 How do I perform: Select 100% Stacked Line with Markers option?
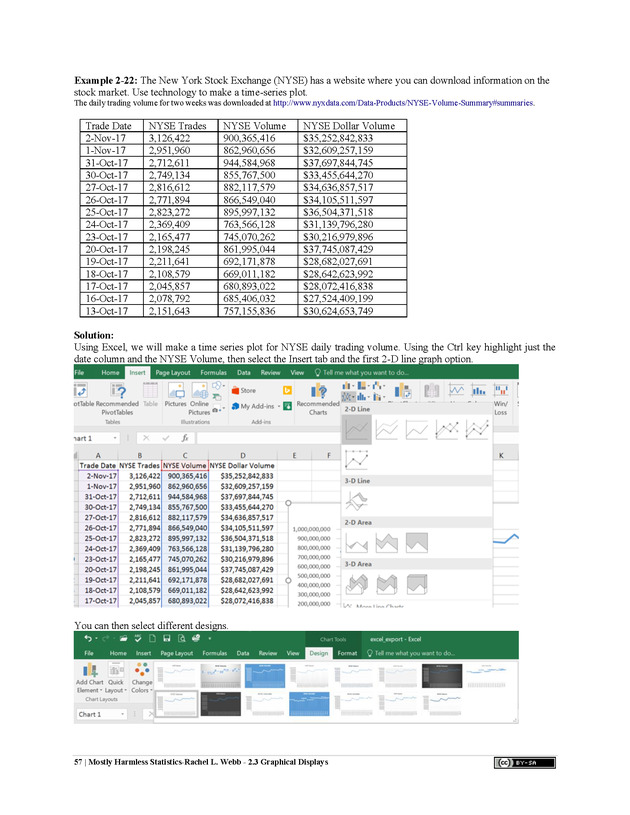357,460
